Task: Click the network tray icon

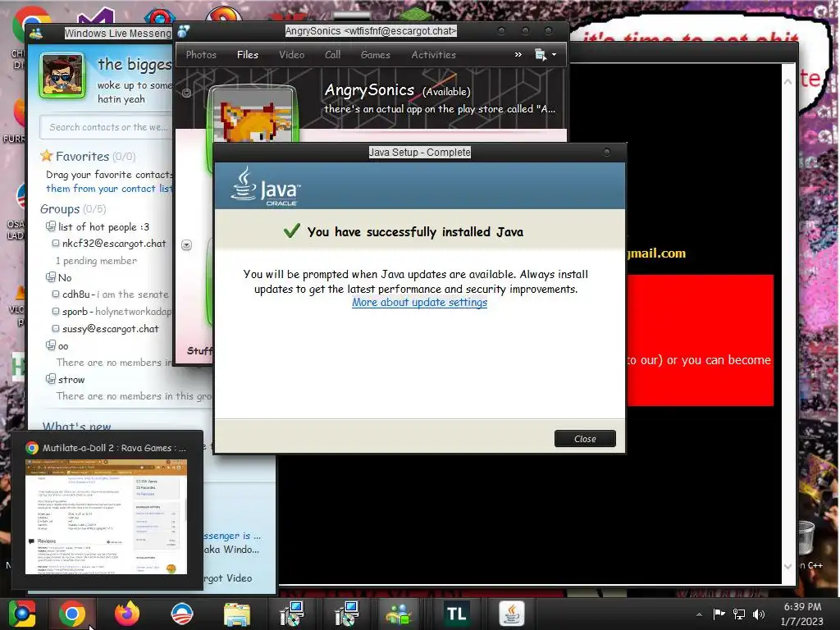Action: click(739, 614)
